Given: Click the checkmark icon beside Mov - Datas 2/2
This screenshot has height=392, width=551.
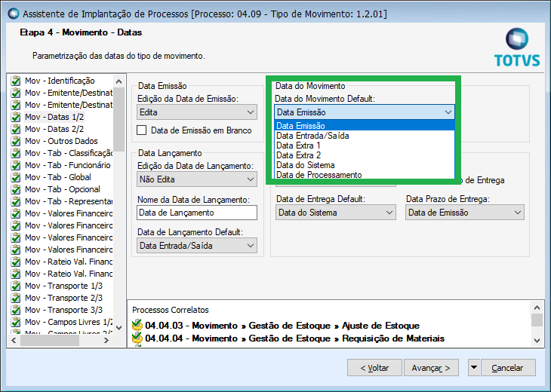Looking at the screenshot, I should (15, 129).
